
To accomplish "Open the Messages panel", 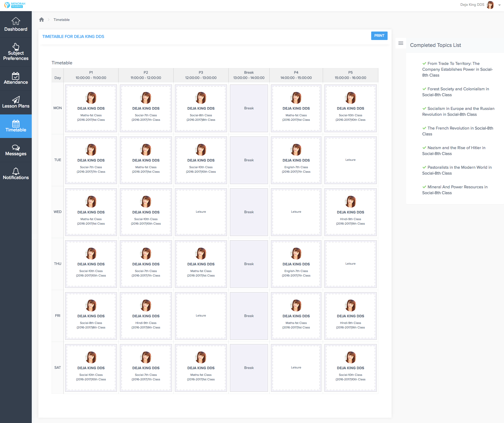I will point(16,150).
